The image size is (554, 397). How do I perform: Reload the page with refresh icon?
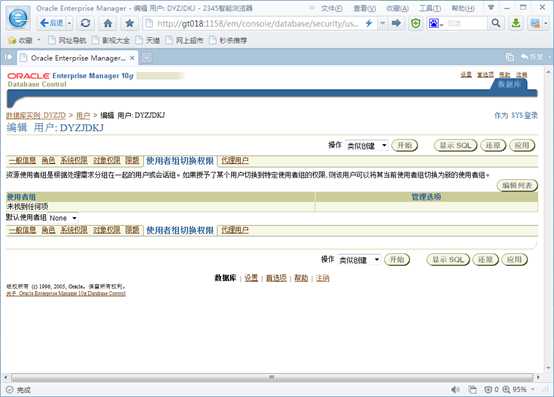click(86, 24)
